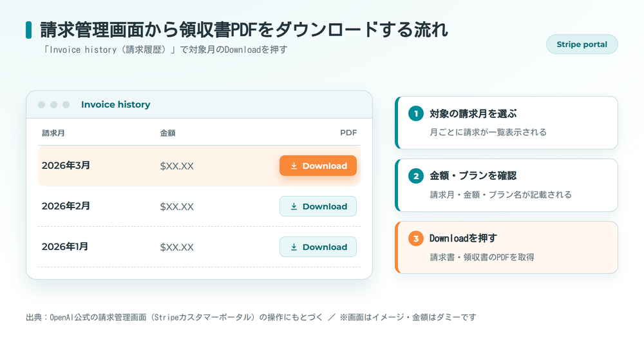
Task: Select the 2026年2月 billing month cell
Action: click(x=66, y=206)
